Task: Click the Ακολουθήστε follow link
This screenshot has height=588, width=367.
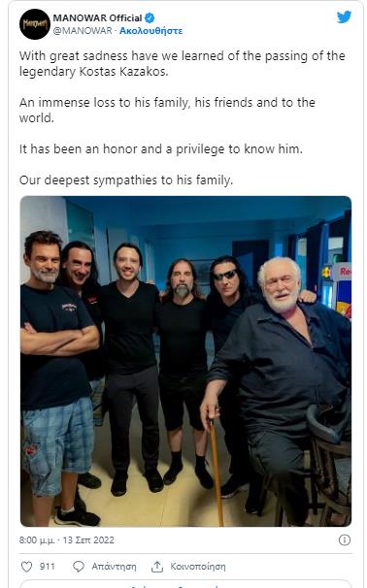Action: [x=150, y=31]
